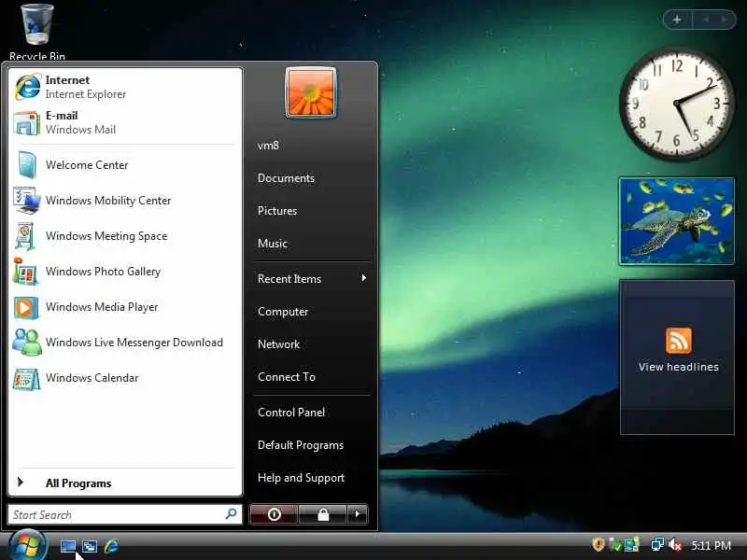Click the network connection tray icon

click(657, 544)
